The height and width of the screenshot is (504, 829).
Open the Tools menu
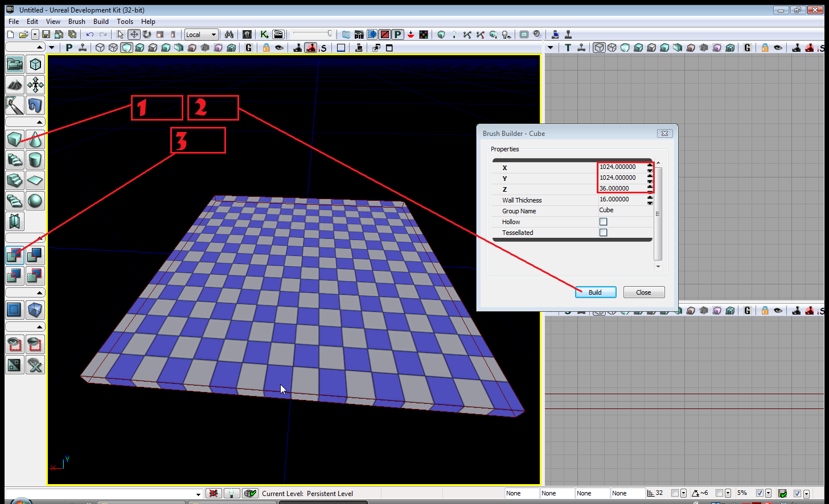tap(125, 22)
